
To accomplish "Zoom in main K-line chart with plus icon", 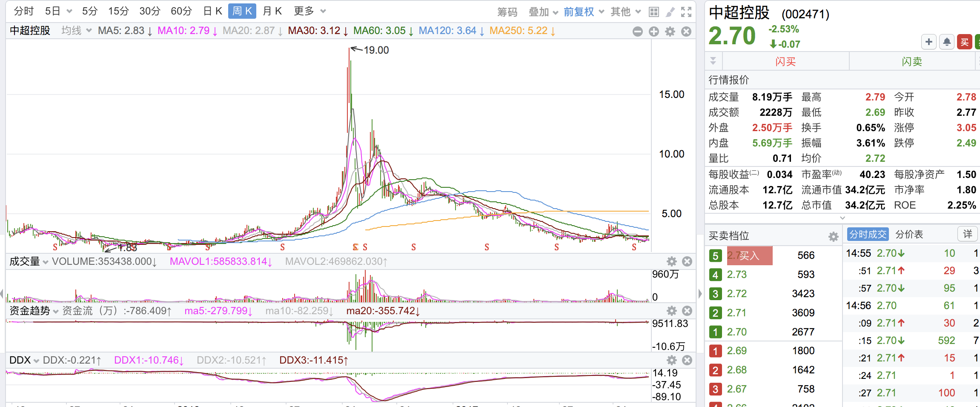I will pyautogui.click(x=654, y=32).
